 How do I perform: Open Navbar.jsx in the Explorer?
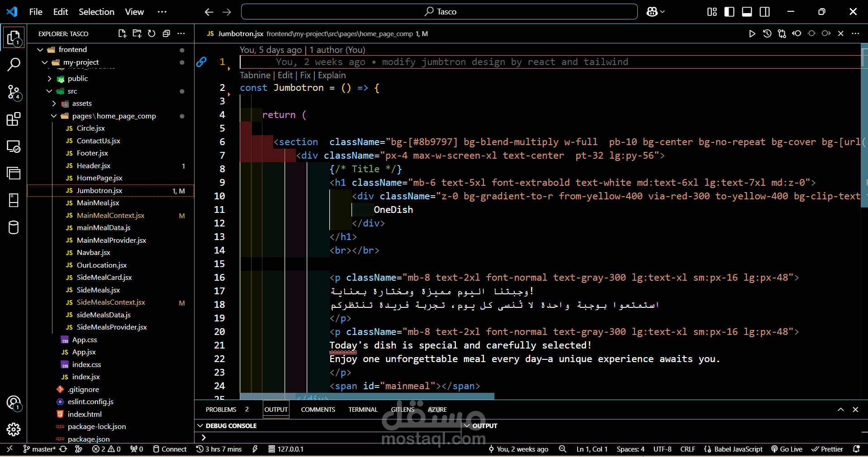point(93,253)
